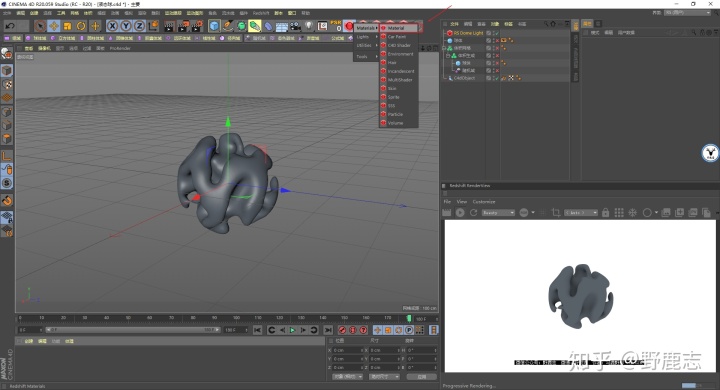The width and height of the screenshot is (720, 390).
Task: Start the Redshift RenderView play icon
Action: pyautogui.click(x=460, y=213)
